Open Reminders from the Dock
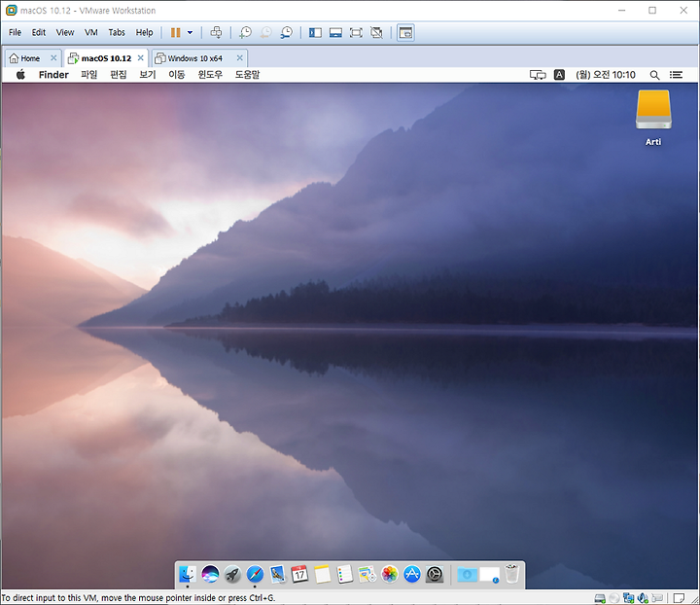700x605 pixels. [x=344, y=574]
